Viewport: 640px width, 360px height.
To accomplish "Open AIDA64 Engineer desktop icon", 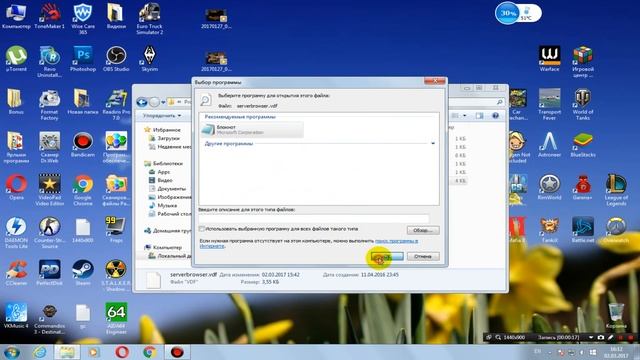I will click(x=116, y=318).
